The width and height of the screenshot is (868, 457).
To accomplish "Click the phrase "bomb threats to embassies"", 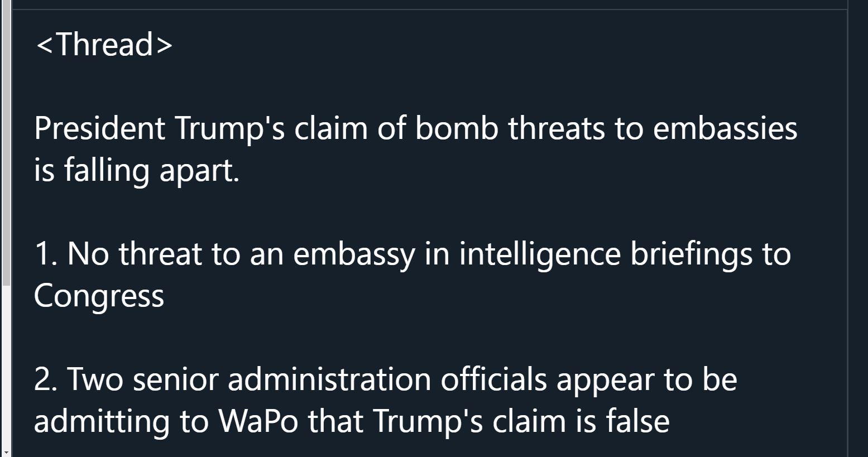I will (x=606, y=128).
